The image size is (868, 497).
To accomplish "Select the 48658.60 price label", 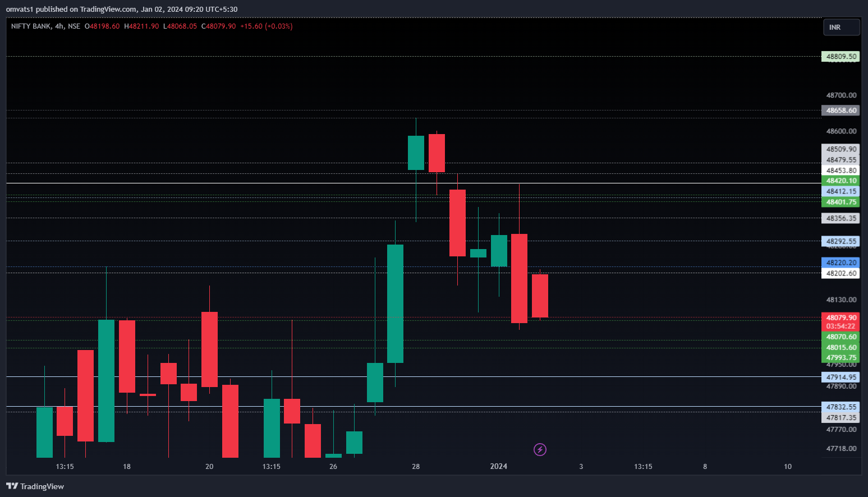I will [841, 111].
